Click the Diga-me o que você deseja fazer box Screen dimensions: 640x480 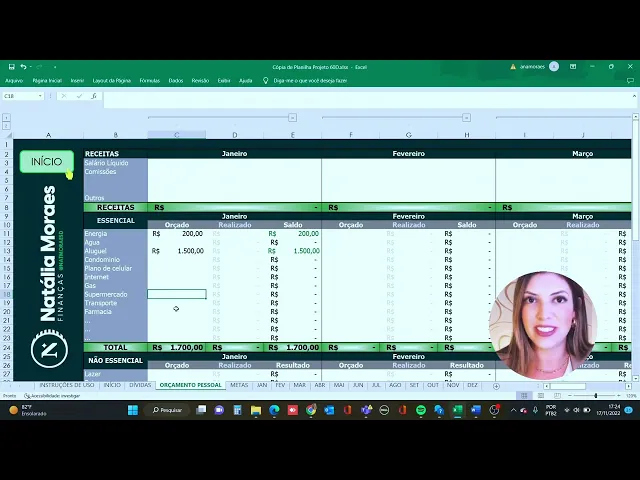310,81
